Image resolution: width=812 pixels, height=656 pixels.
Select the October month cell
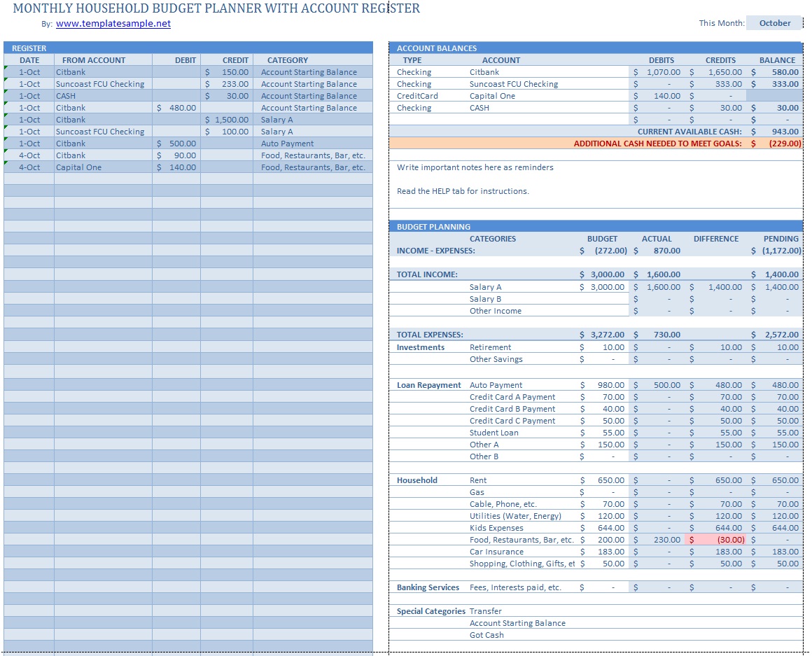pos(773,22)
